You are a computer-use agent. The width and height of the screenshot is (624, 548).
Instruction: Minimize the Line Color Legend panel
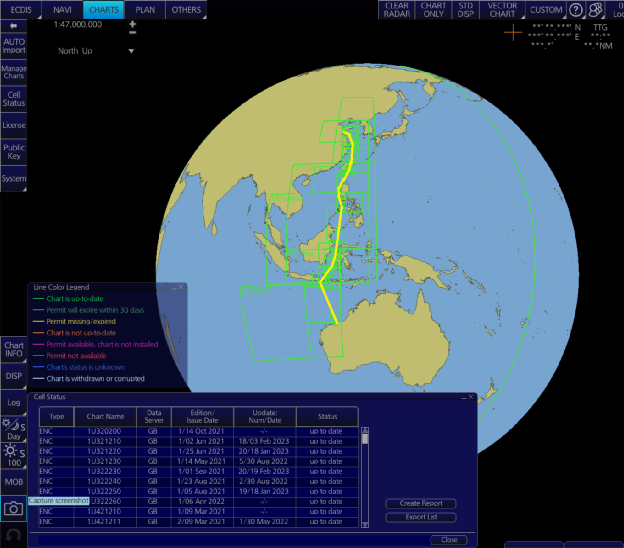point(174,287)
